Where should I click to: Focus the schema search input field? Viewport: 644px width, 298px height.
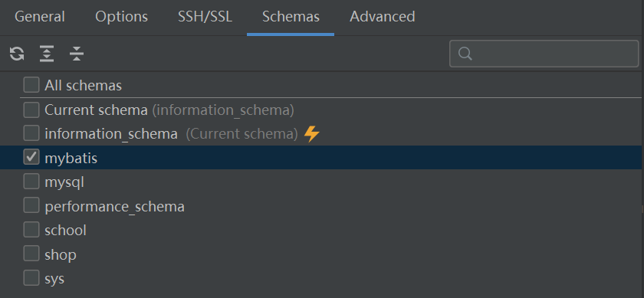[x=544, y=54]
